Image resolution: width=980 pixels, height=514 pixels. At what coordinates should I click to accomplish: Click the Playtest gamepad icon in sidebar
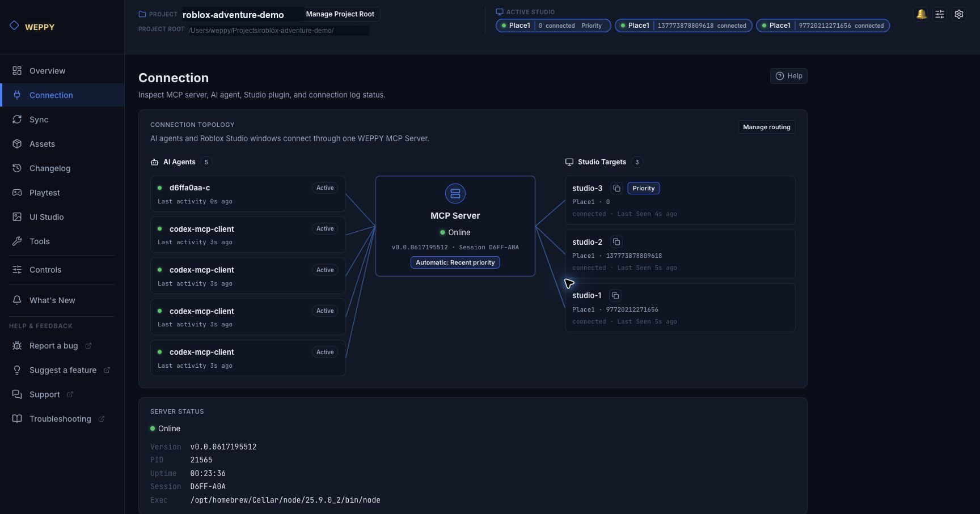click(17, 193)
